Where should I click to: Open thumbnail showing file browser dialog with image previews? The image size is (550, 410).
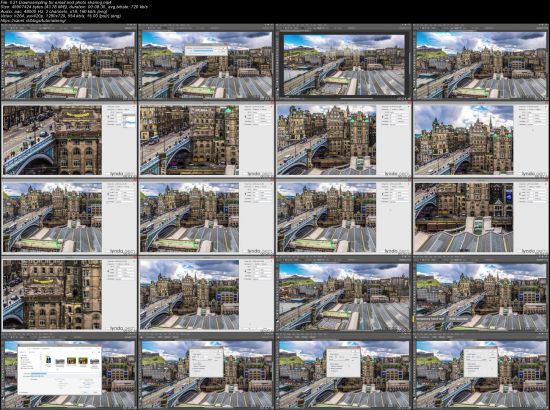69,370
